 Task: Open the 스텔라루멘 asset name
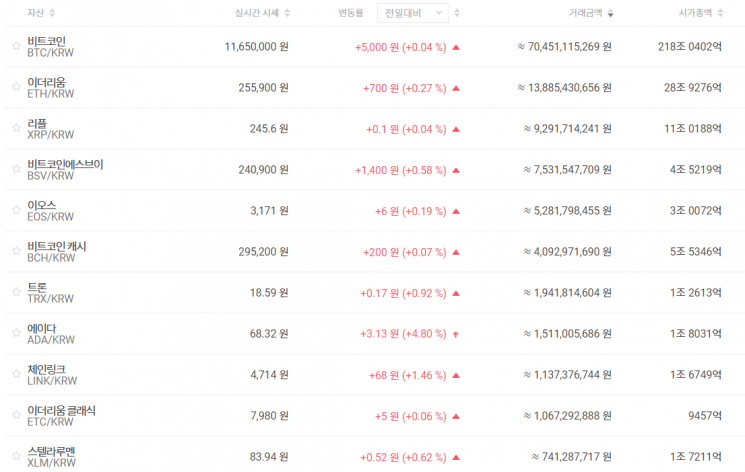51,452
